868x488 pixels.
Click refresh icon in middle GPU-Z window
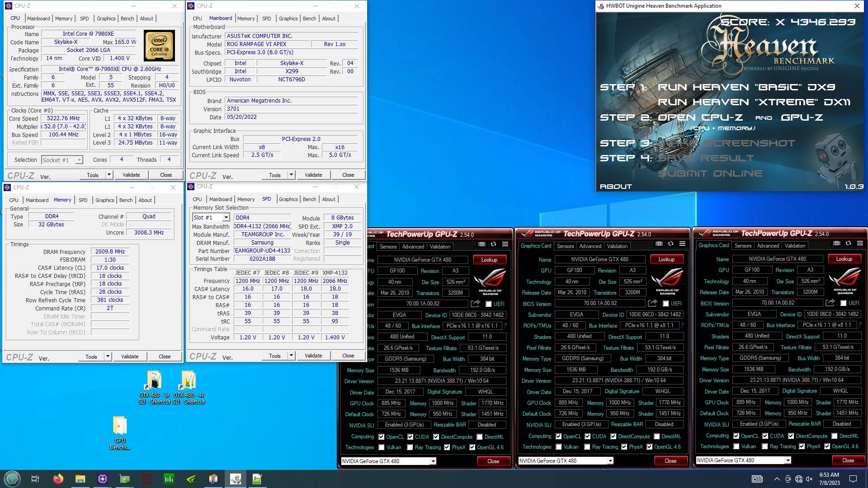pos(670,244)
